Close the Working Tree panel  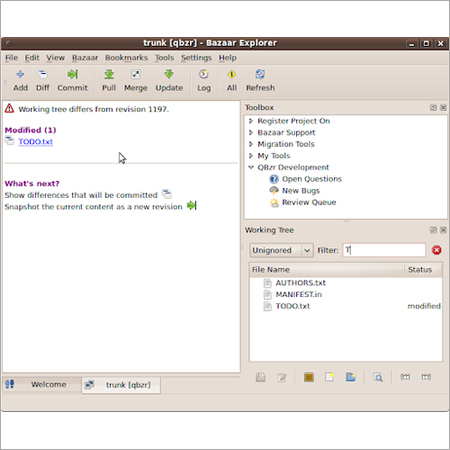pos(443,230)
